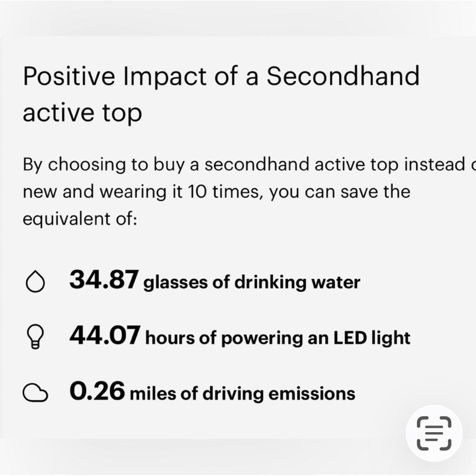Select 'miles of driving emissions' label
This screenshot has width=476, height=476.
[243, 394]
